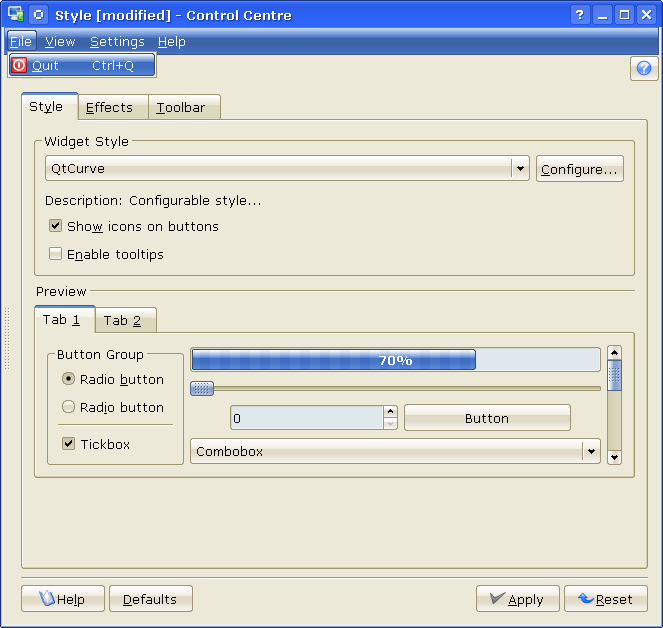Click the Reset button
Image resolution: width=663 pixels, height=628 pixels.
(605, 598)
